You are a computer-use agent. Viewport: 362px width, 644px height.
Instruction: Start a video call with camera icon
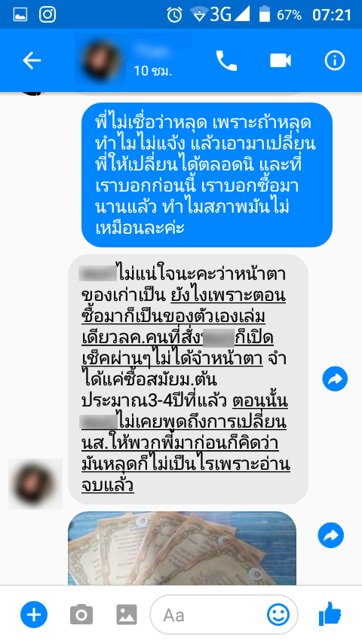click(x=281, y=61)
